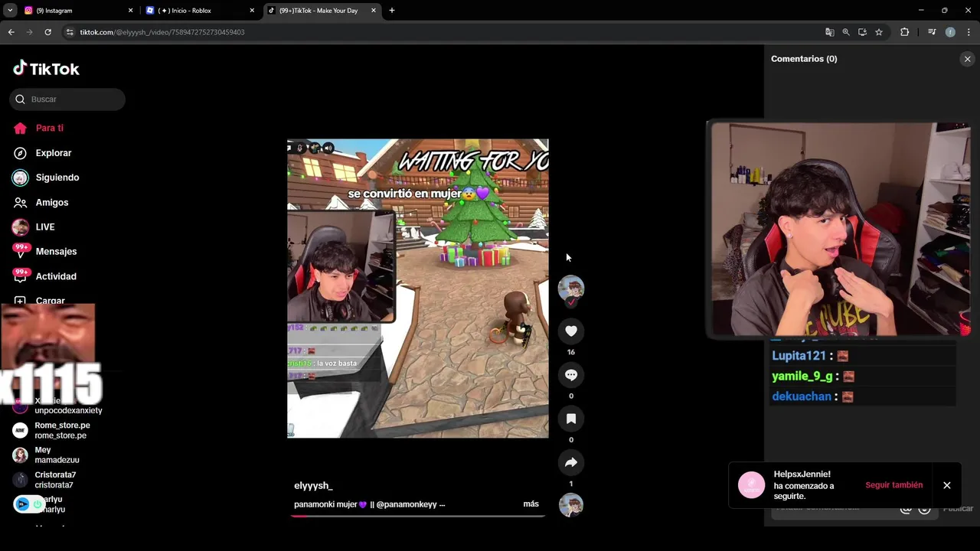Open the LIVE section
Viewport: 980px width, 551px height.
click(44, 227)
